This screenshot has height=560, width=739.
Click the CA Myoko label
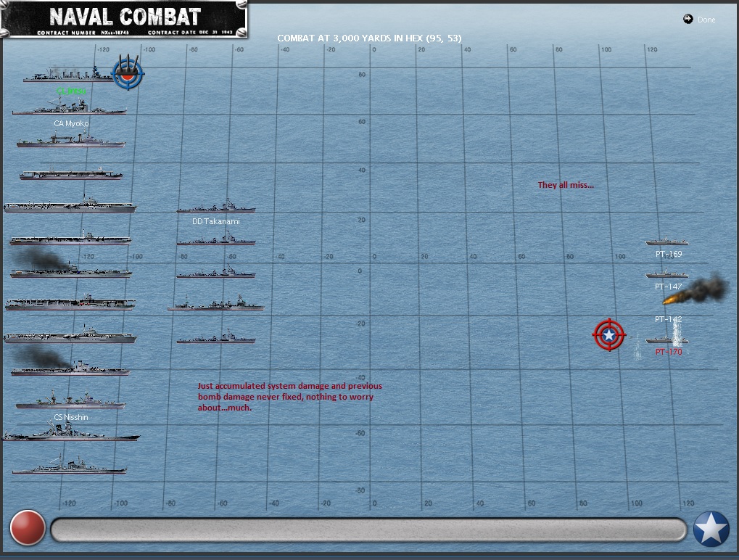[x=71, y=123]
